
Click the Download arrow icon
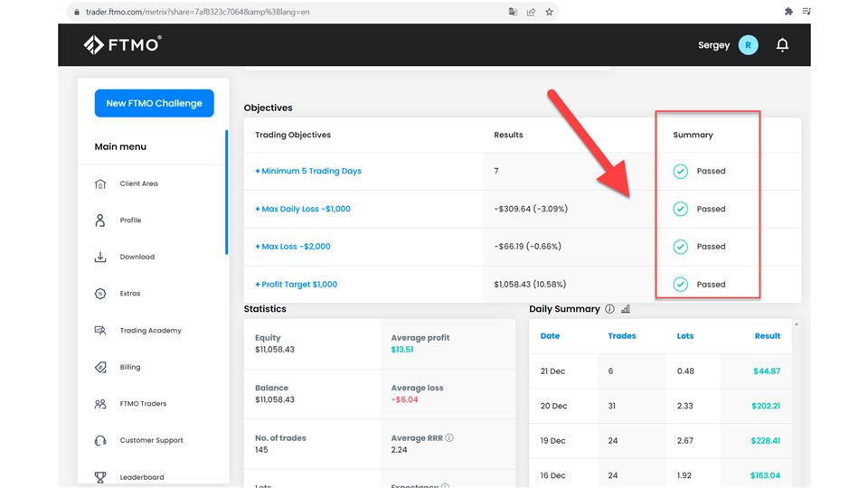click(100, 257)
